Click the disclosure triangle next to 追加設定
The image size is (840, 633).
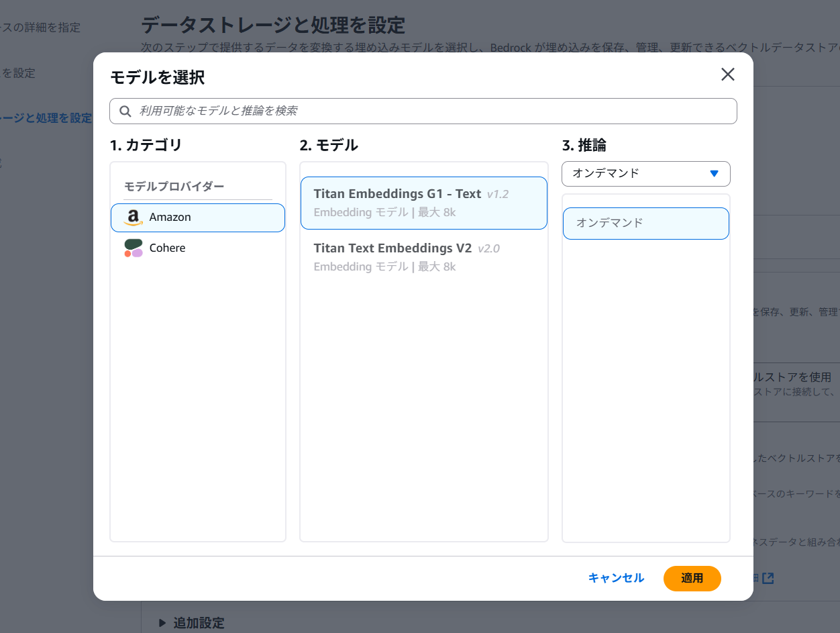click(162, 623)
